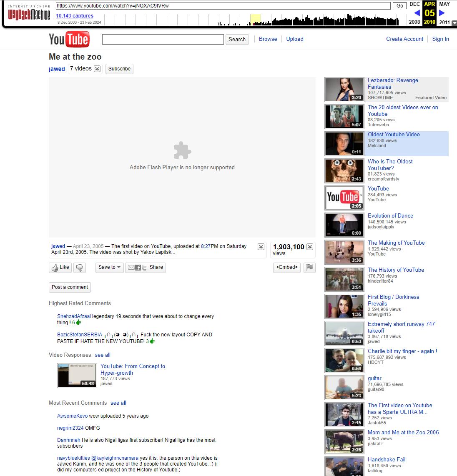Go to next capture with right arrow
The width and height of the screenshot is (457, 476).
point(442,13)
